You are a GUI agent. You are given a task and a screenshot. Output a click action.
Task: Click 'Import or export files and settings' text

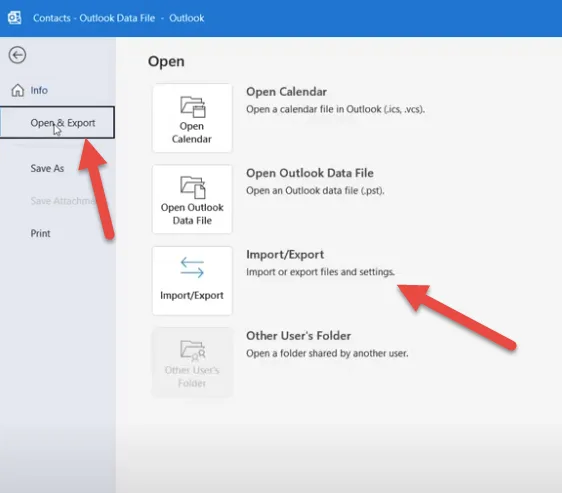tap(320, 272)
